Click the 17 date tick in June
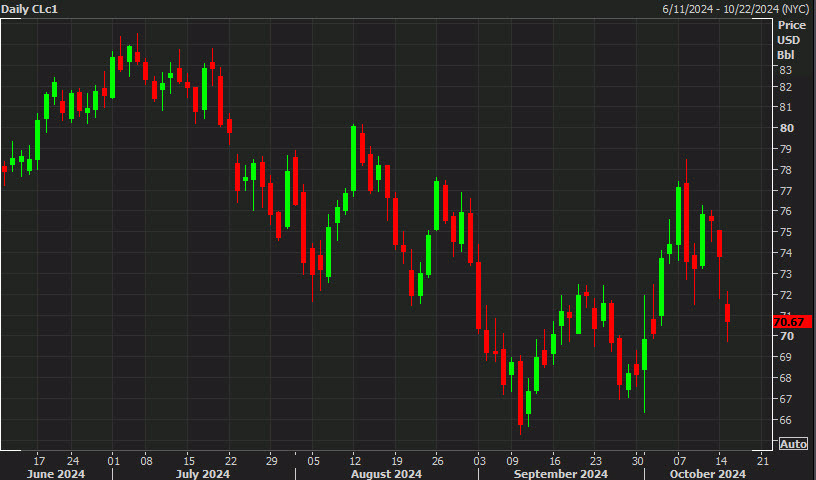Image resolution: width=816 pixels, height=480 pixels. 39,461
